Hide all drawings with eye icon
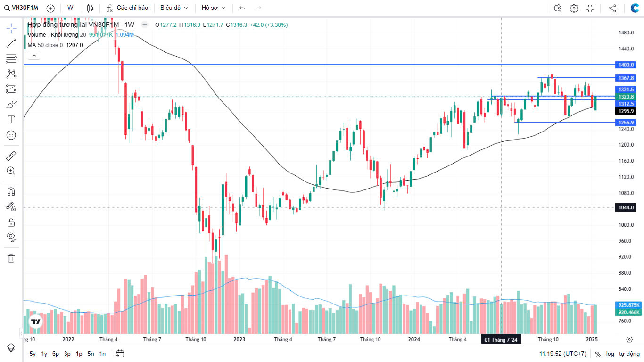The height and width of the screenshot is (362, 644). [11, 237]
